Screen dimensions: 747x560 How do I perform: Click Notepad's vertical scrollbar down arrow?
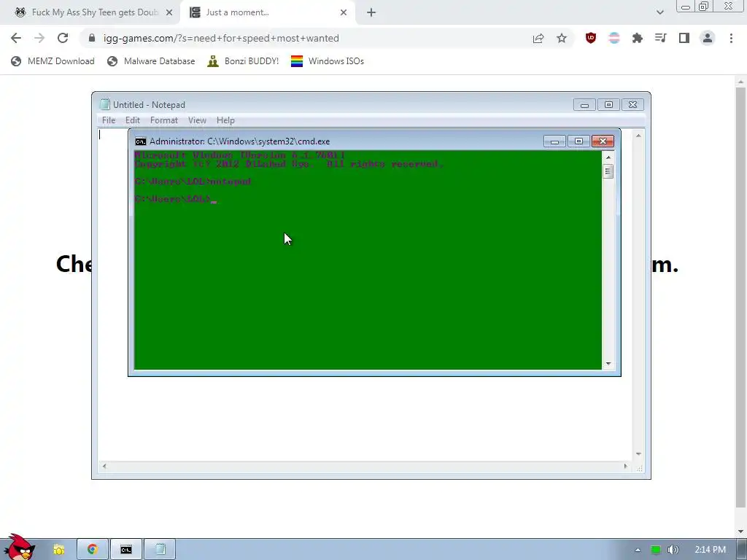(x=638, y=454)
